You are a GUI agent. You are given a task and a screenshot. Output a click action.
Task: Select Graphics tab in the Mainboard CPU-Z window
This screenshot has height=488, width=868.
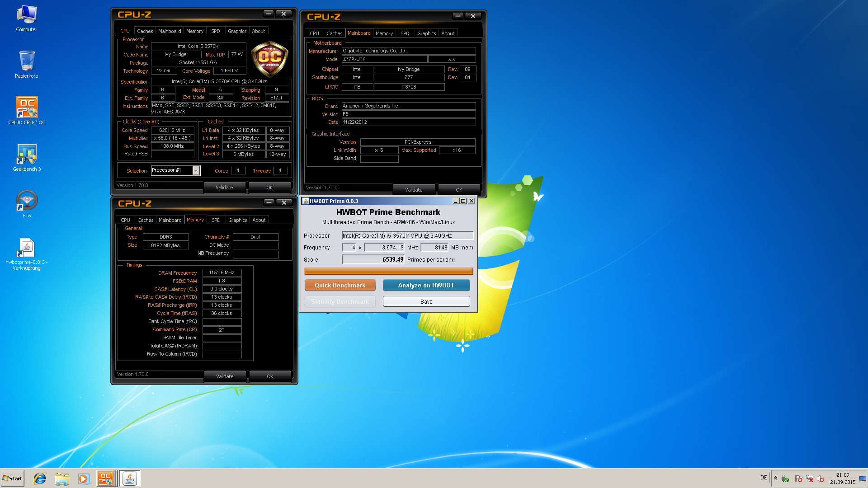tap(427, 33)
